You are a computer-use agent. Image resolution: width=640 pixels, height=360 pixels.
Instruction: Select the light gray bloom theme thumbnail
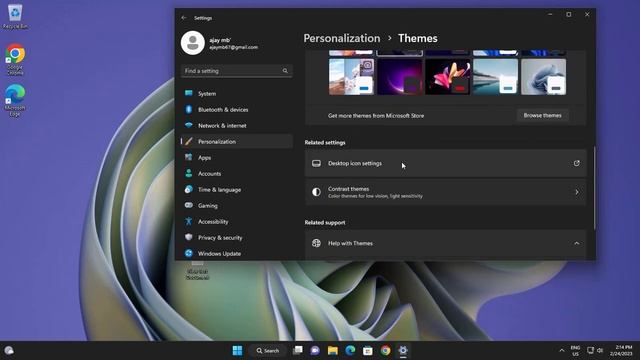pos(544,77)
